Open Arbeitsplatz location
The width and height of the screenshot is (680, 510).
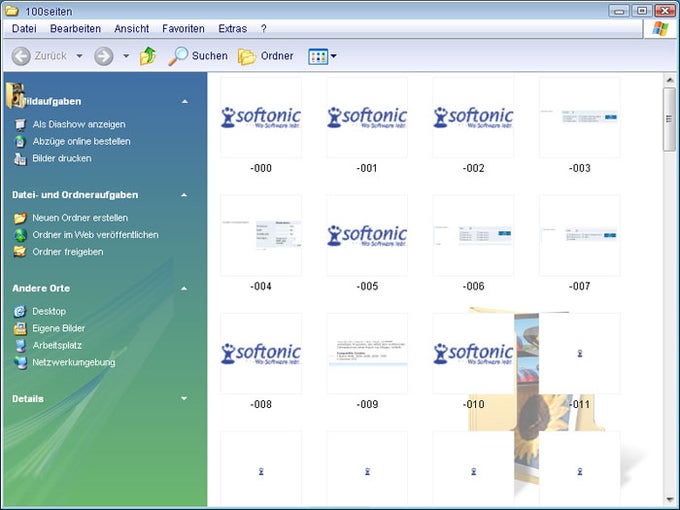[57, 345]
